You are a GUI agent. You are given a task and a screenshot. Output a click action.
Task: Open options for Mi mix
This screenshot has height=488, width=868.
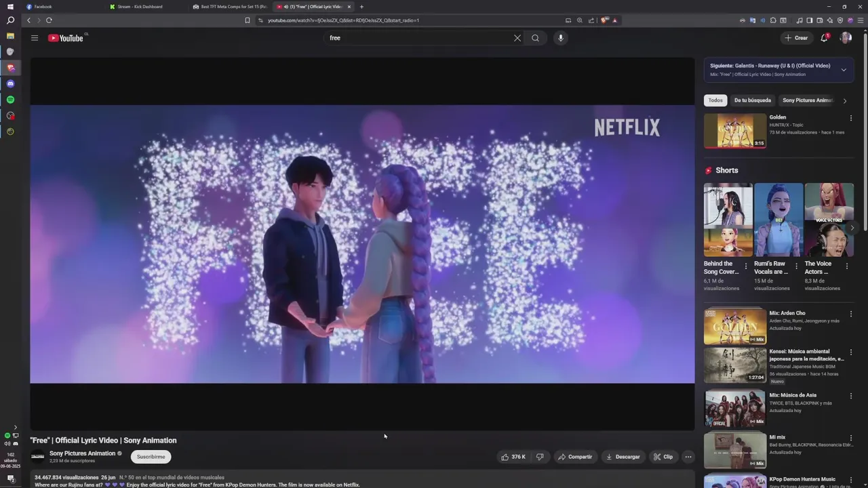pos(850,438)
